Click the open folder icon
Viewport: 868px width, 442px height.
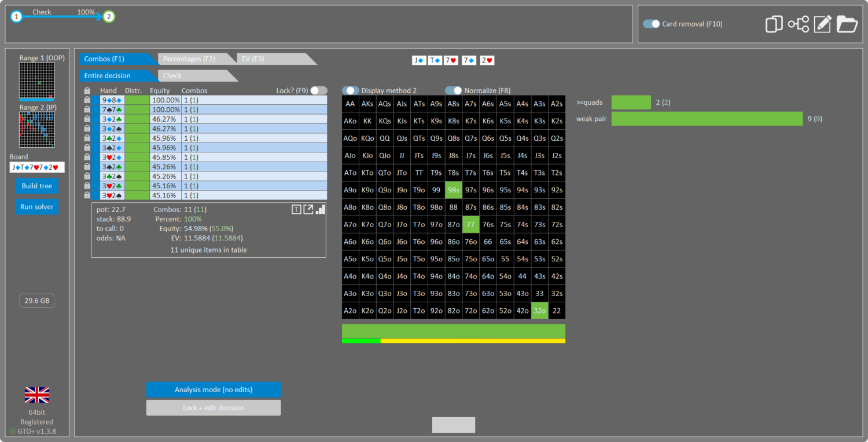coord(847,24)
